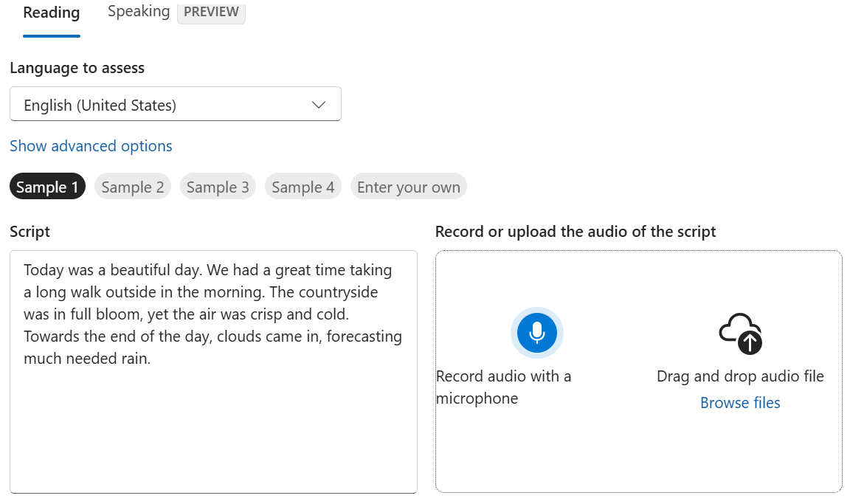The height and width of the screenshot is (504, 850).
Task: Open the English (United States) language dropdown
Action: point(175,105)
